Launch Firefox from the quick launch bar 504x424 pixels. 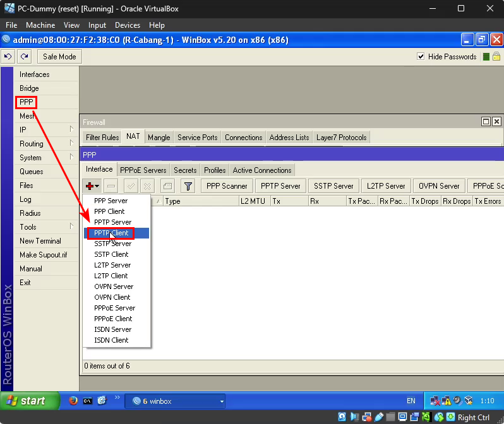pos(73,401)
